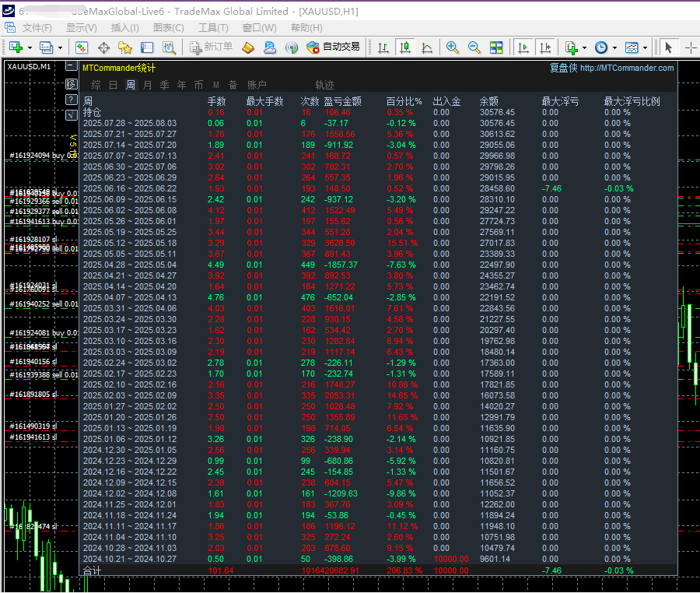Switch to the 日 daily tab
The height and width of the screenshot is (593, 700).
pyautogui.click(x=114, y=85)
